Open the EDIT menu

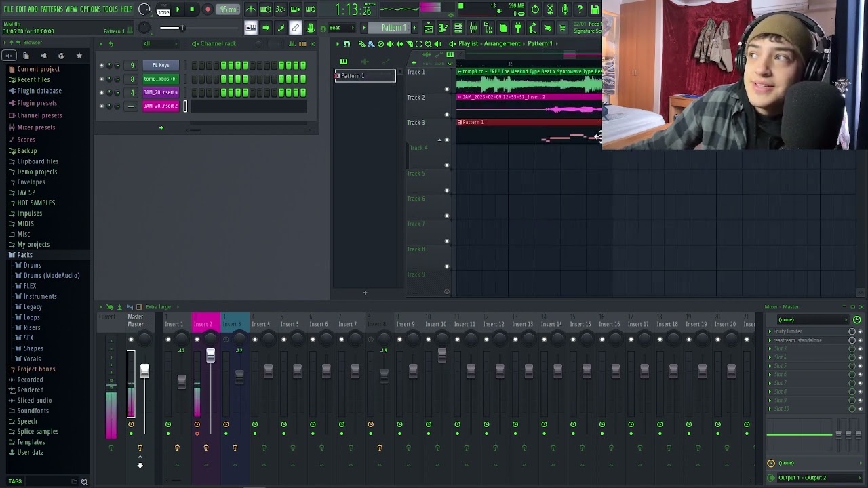pyautogui.click(x=20, y=9)
